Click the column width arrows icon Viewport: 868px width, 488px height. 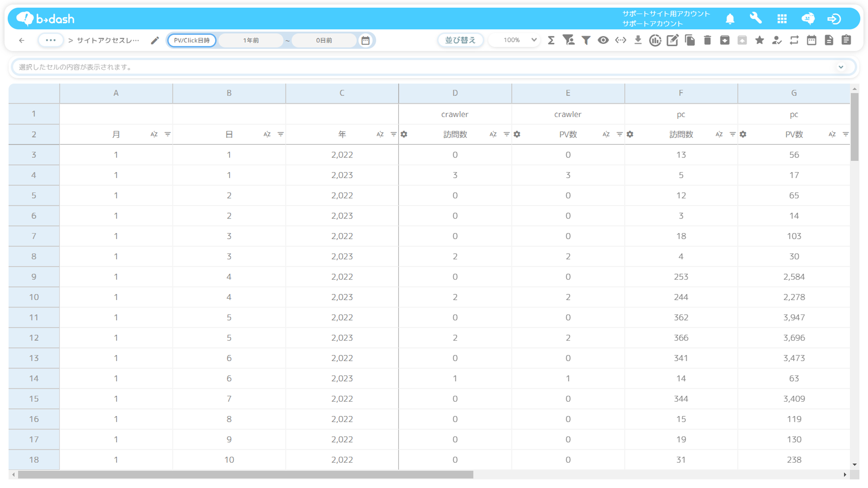coord(620,40)
